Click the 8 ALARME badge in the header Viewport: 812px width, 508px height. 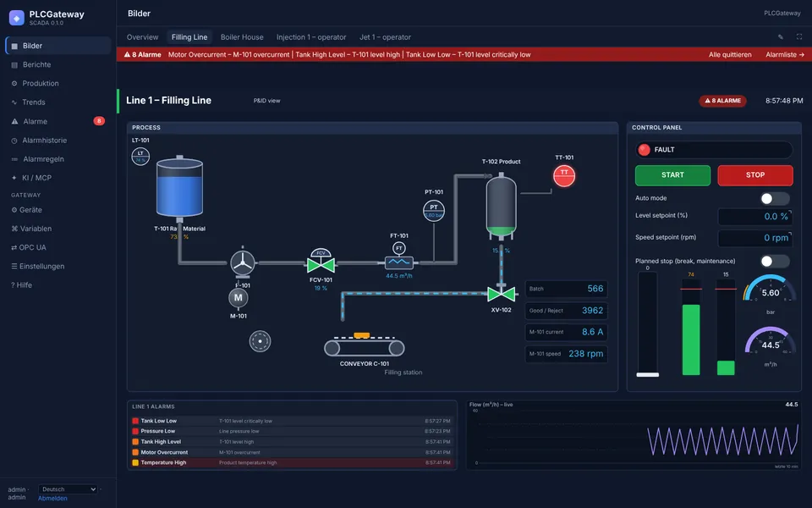click(722, 101)
